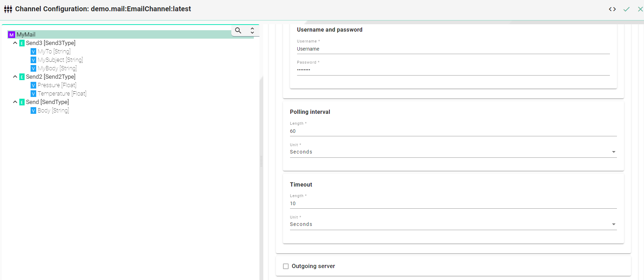Click the Password input field

(x=453, y=70)
